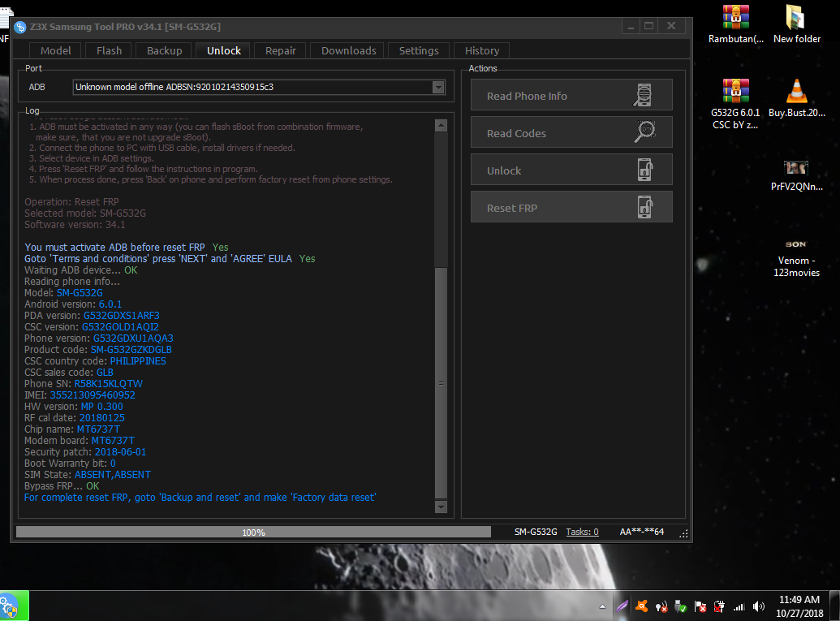The height and width of the screenshot is (621, 840).
Task: Select the Unlock tab
Action: pos(223,50)
